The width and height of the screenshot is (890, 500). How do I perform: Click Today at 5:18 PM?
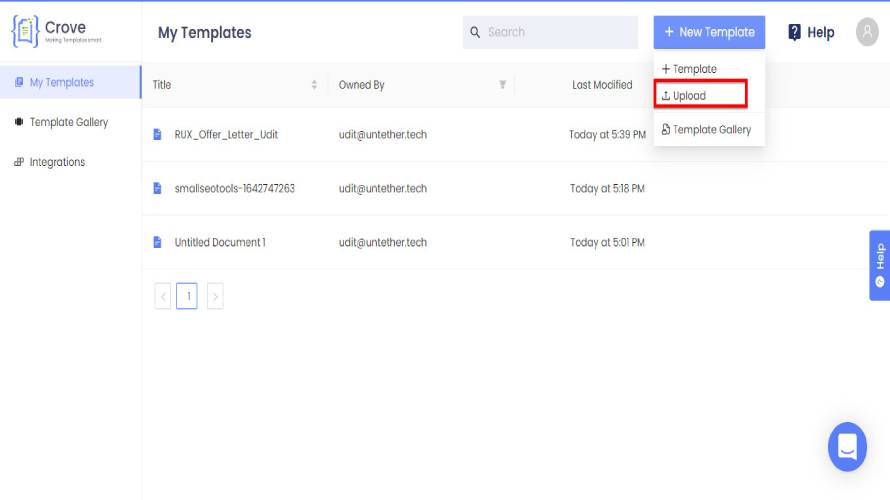607,188
